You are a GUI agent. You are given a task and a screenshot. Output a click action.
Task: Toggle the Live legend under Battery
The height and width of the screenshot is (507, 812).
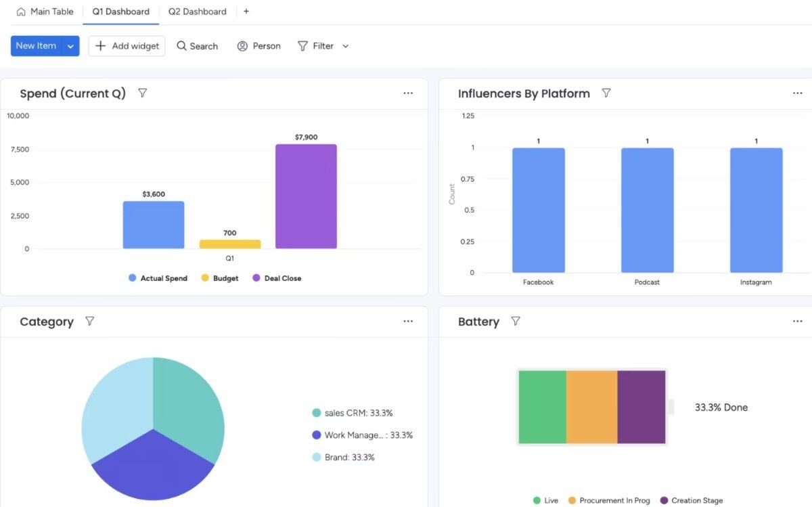pos(544,500)
